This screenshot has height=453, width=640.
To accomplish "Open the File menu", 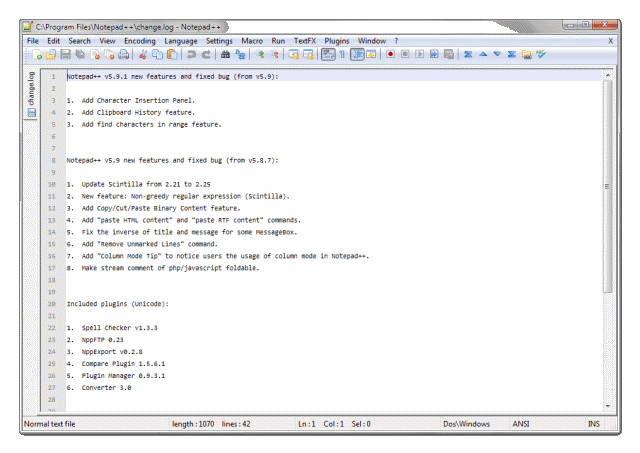I will pos(33,41).
